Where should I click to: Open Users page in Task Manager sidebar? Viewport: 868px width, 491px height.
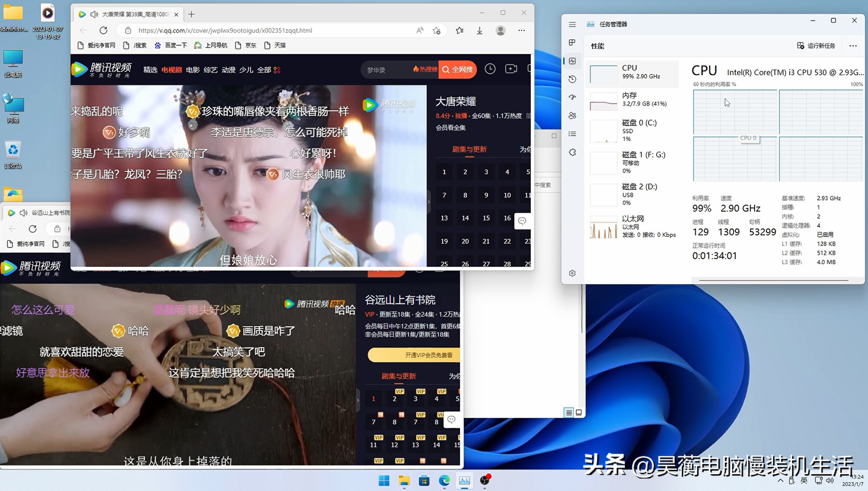572,116
